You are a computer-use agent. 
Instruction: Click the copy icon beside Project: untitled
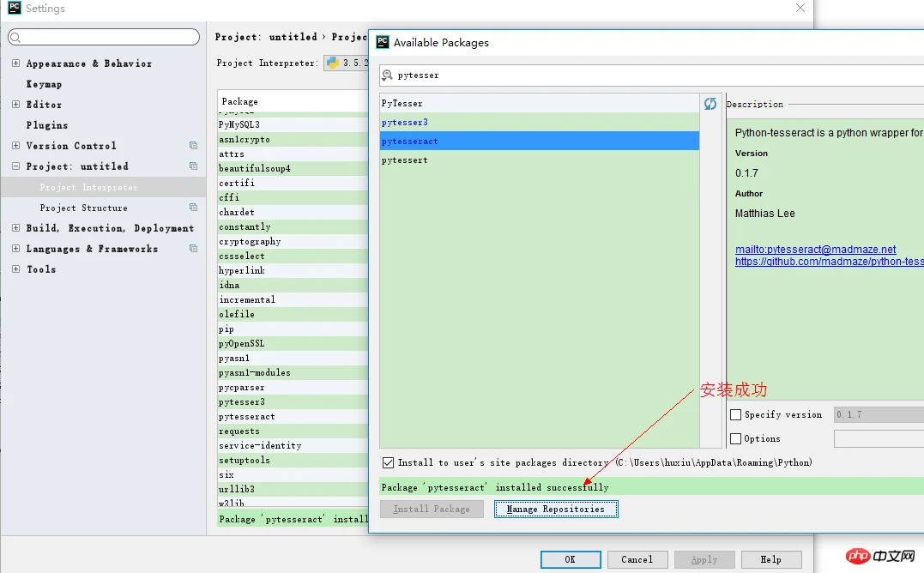[x=193, y=166]
